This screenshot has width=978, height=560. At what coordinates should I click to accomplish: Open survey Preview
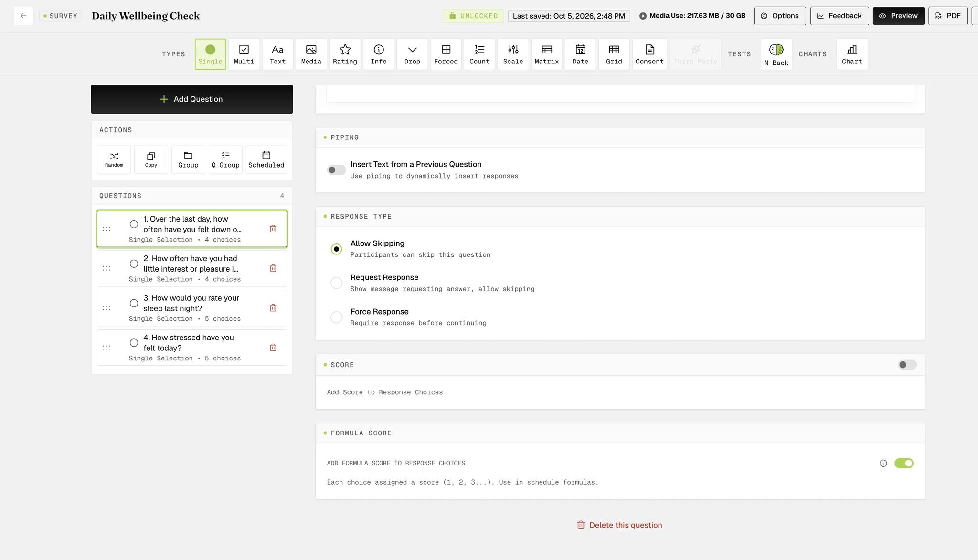click(898, 16)
